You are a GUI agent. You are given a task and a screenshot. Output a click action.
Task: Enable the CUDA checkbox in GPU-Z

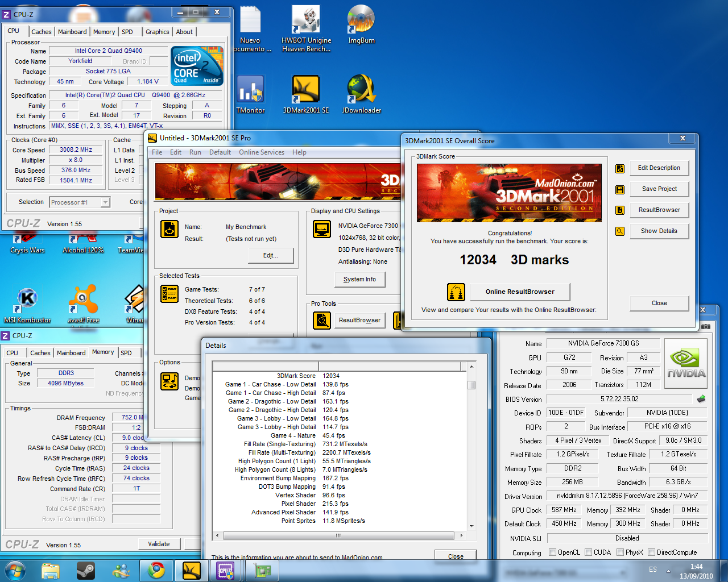tap(588, 552)
